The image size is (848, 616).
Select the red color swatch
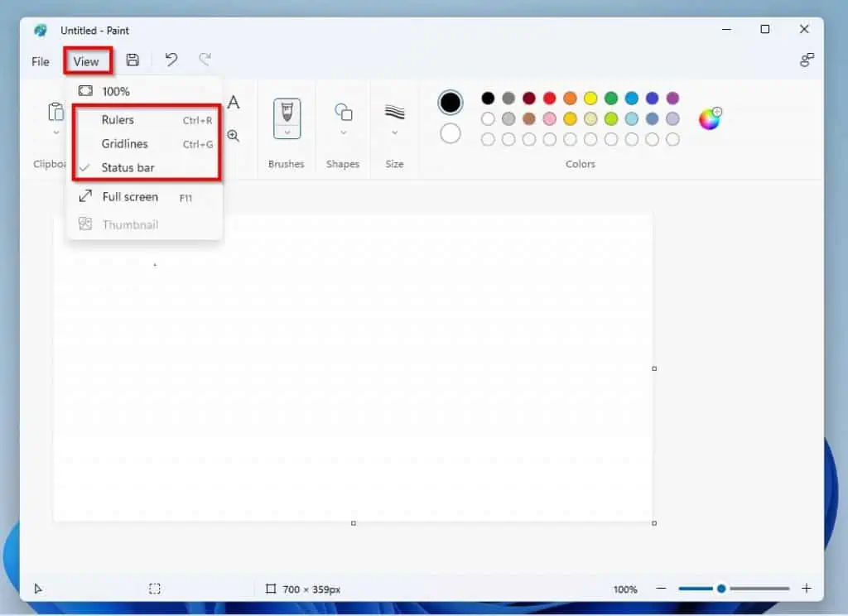point(549,97)
